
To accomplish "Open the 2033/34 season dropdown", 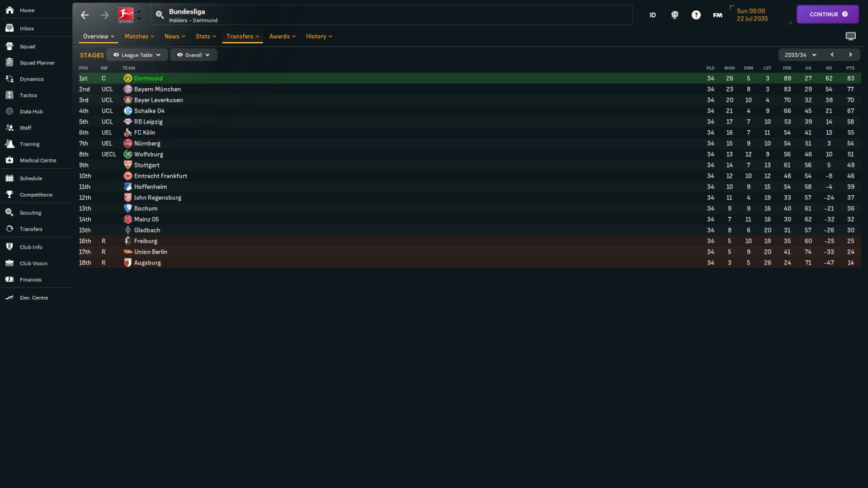I will tap(800, 55).
